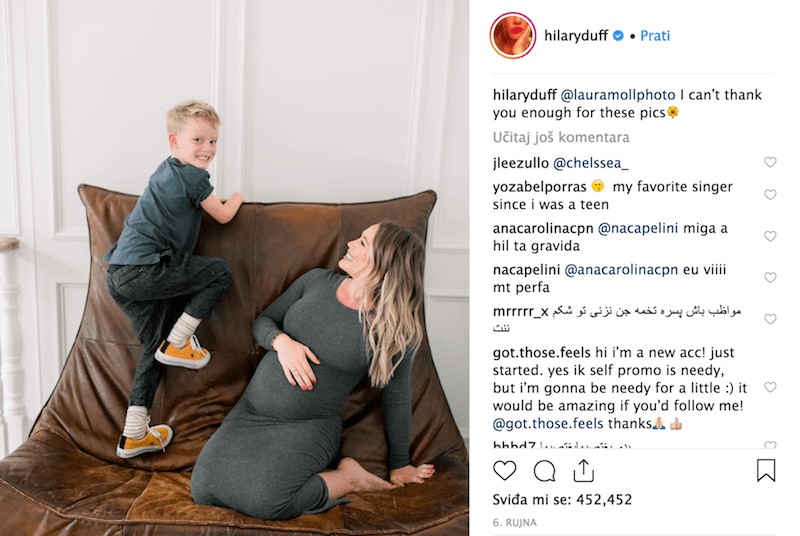Like yozabelporras's comment
Image resolution: width=800 pixels, height=536 pixels.
(770, 195)
